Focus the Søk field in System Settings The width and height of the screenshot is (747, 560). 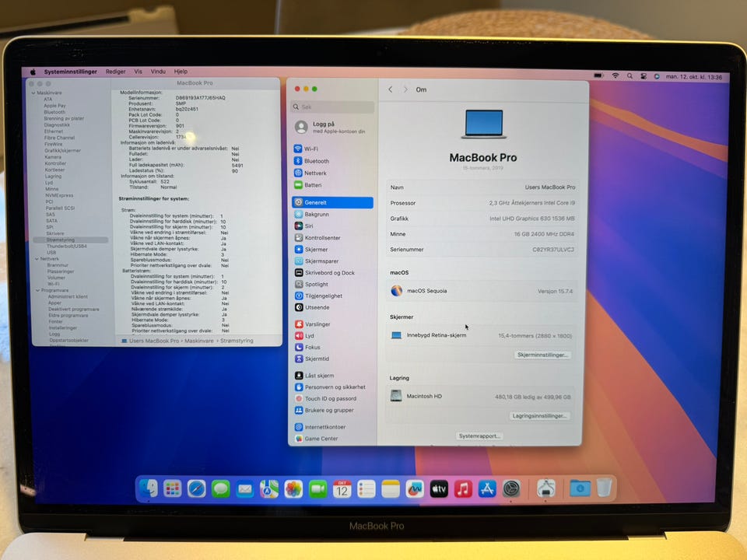coord(332,107)
